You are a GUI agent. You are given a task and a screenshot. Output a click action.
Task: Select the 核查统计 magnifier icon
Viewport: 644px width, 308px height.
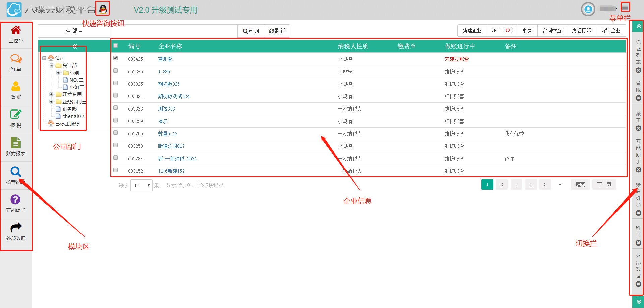[16, 175]
